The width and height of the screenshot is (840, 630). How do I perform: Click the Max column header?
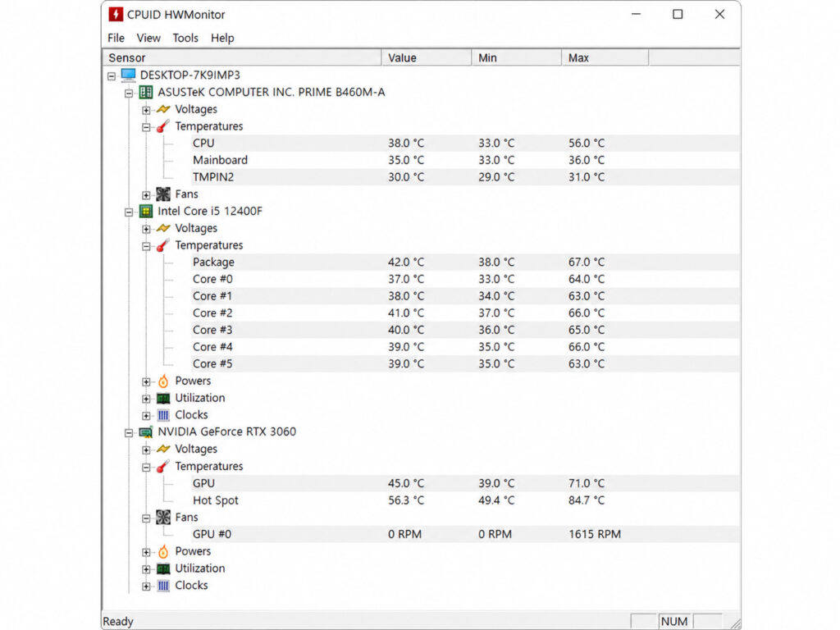[605, 57]
